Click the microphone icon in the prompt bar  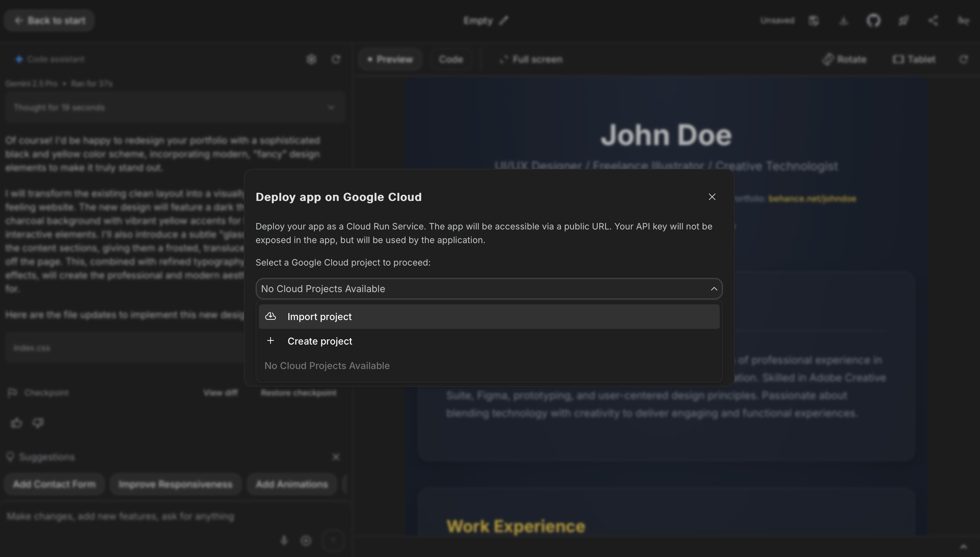click(x=284, y=540)
